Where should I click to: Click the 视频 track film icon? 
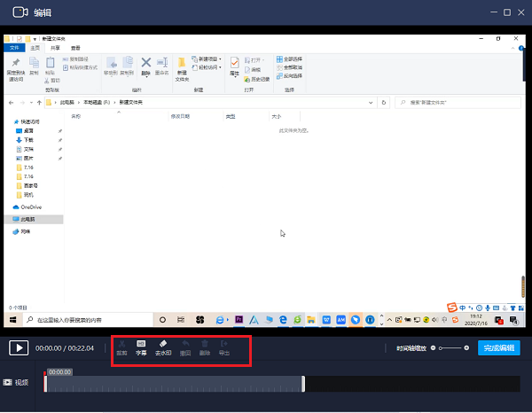tap(7, 383)
